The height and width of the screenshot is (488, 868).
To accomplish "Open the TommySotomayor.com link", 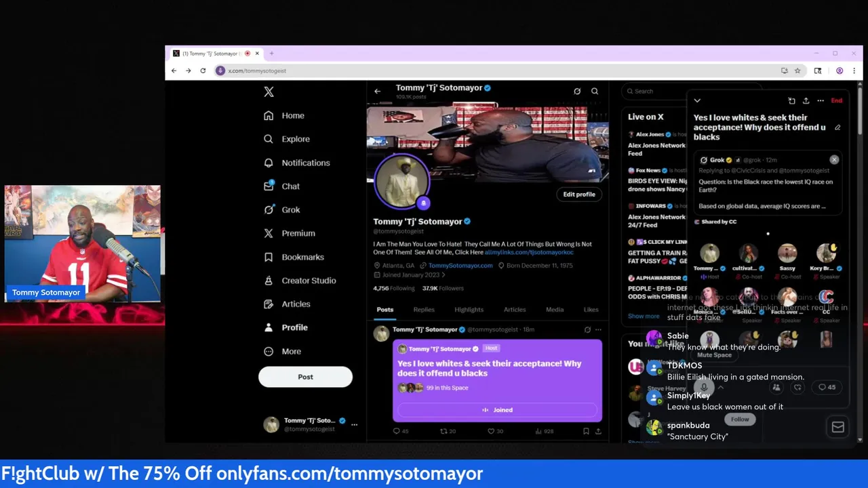I will pos(460,266).
